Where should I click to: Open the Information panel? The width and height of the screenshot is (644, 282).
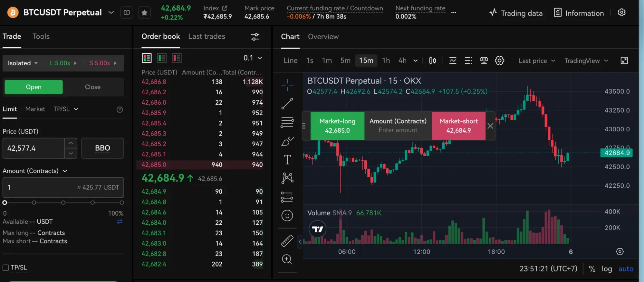[579, 13]
